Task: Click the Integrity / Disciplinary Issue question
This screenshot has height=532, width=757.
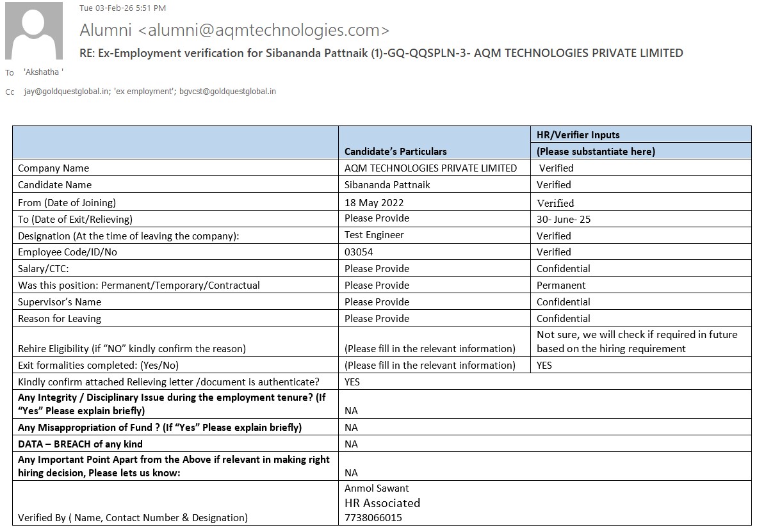Action: (x=172, y=404)
